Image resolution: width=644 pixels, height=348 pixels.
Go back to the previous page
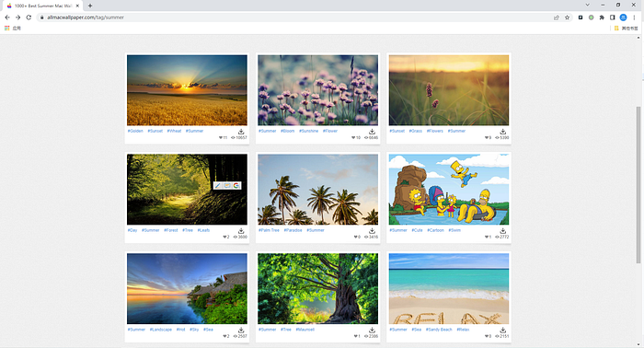[7, 17]
